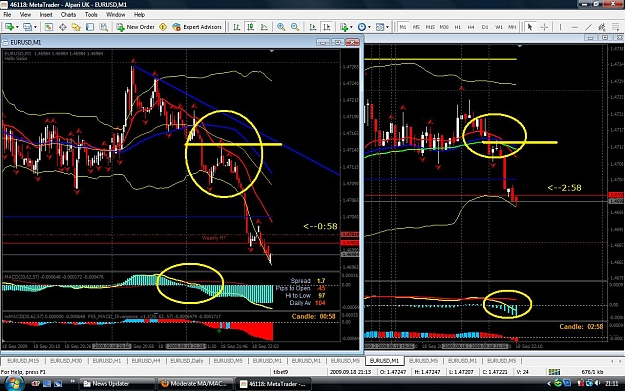Click the taskbar clock showing 21:11
The height and width of the screenshot is (391, 625).
[x=611, y=384]
